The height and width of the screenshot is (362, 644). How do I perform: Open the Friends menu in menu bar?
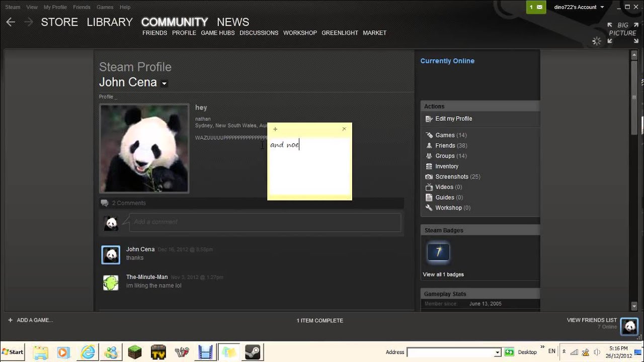pyautogui.click(x=82, y=7)
